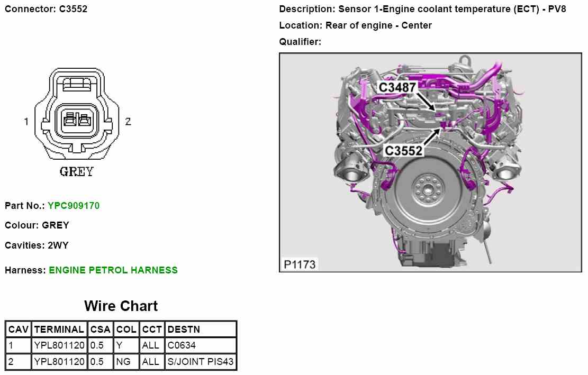Click the grey connector pinout diagram
Viewport: 588px width, 375px height.
tap(76, 116)
